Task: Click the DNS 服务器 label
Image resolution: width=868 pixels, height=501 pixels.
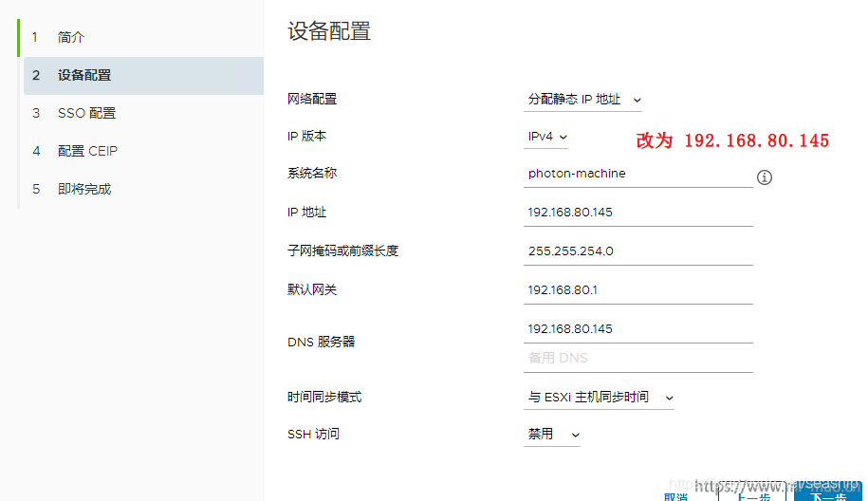Action: [x=321, y=343]
